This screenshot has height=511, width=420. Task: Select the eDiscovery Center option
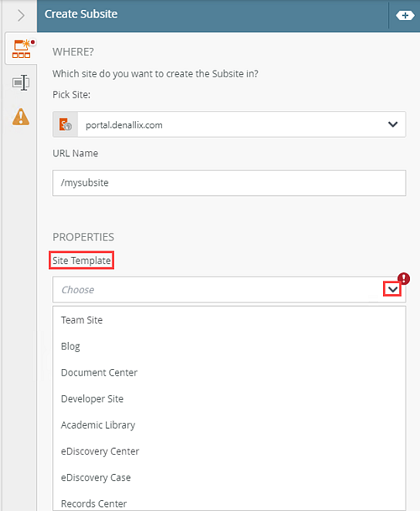click(x=100, y=451)
